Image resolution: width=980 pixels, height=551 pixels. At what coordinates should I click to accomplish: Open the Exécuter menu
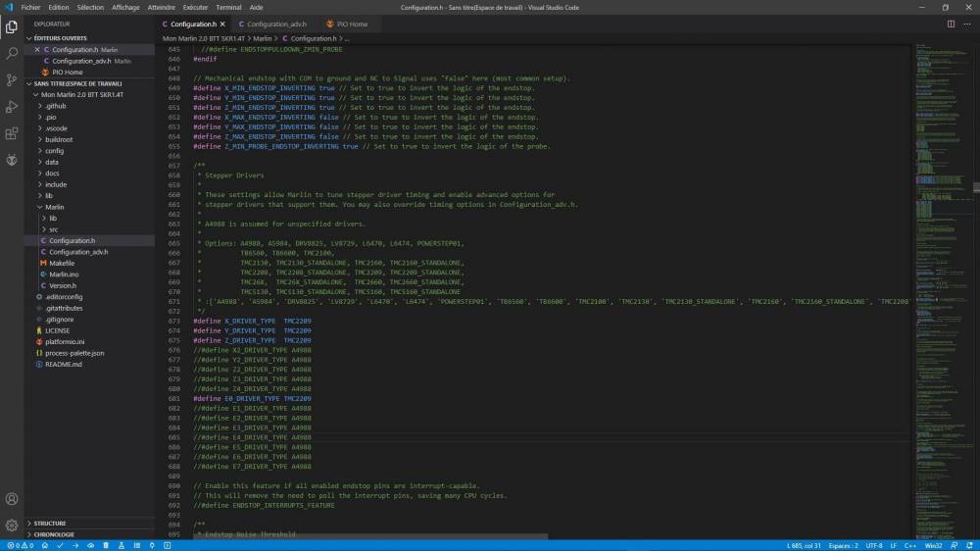(x=195, y=8)
